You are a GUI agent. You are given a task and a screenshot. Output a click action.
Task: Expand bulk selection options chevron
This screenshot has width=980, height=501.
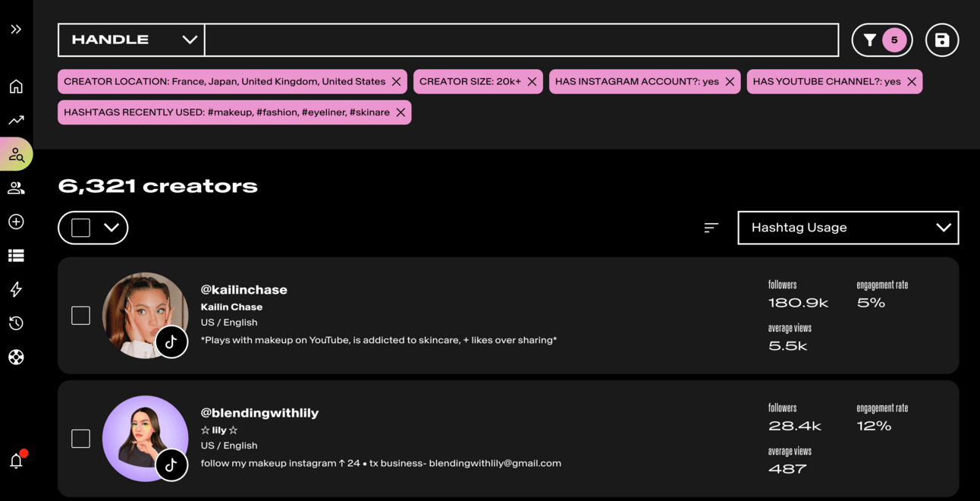[x=112, y=228]
